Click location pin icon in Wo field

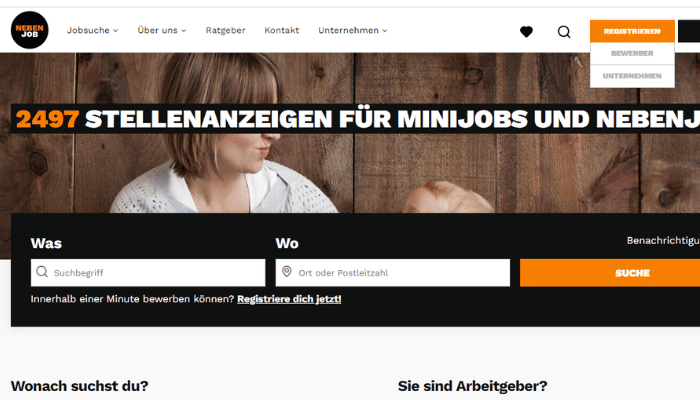click(x=287, y=271)
